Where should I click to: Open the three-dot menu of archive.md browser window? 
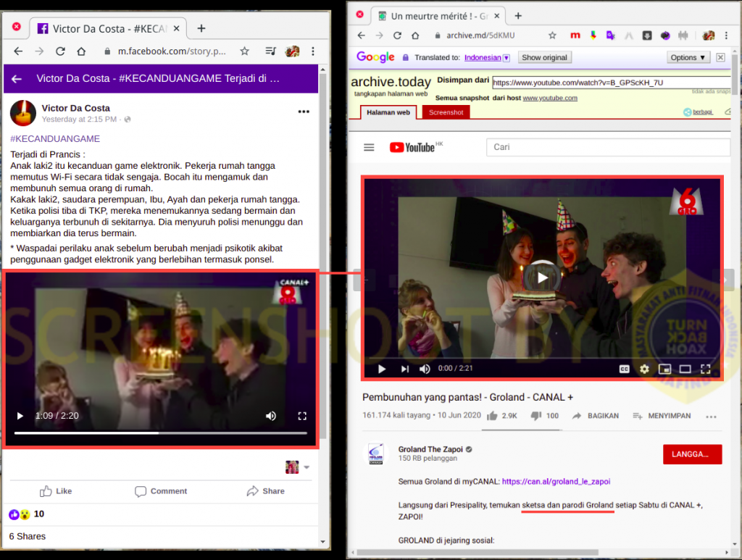726,35
